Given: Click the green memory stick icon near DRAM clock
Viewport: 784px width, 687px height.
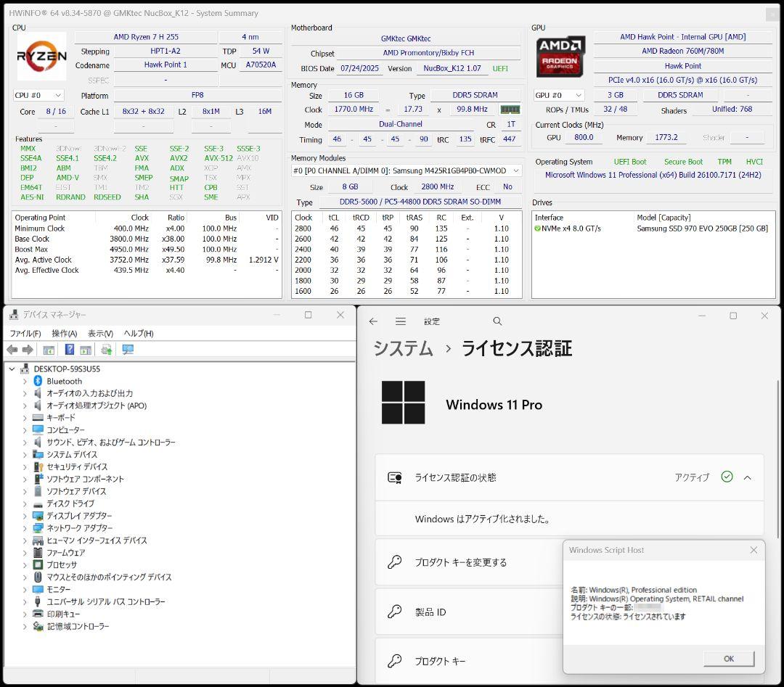Looking at the screenshot, I should click(509, 110).
